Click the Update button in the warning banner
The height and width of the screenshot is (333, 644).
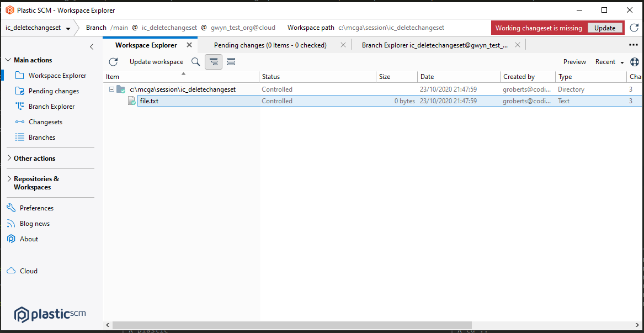point(605,27)
